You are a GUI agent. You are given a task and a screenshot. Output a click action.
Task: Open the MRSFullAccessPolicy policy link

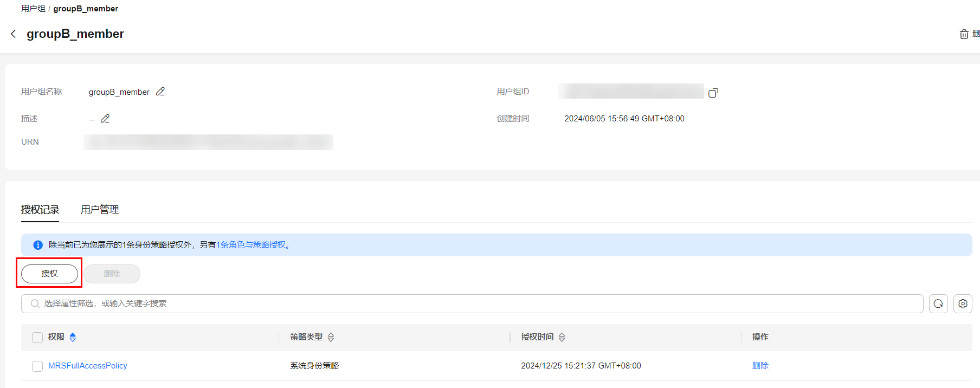click(88, 366)
